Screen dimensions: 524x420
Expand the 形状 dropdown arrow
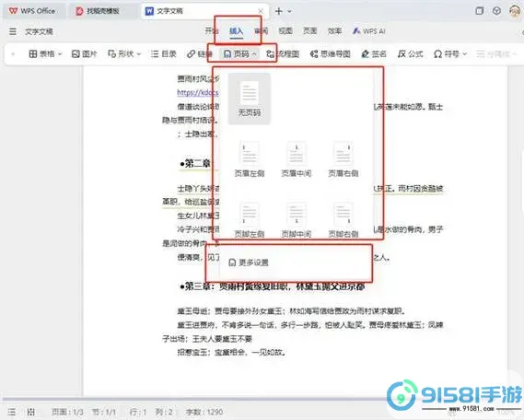click(139, 53)
